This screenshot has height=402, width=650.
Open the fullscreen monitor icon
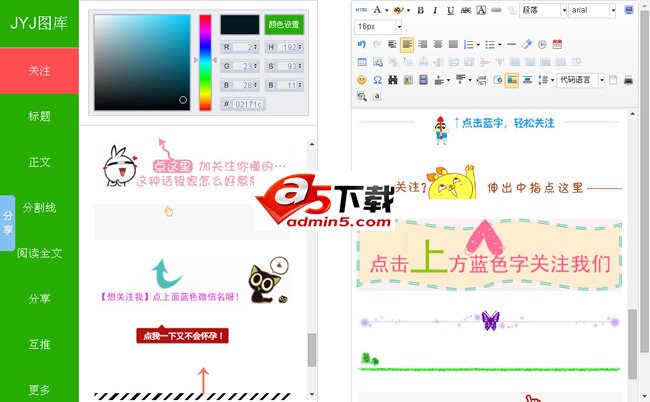[629, 10]
